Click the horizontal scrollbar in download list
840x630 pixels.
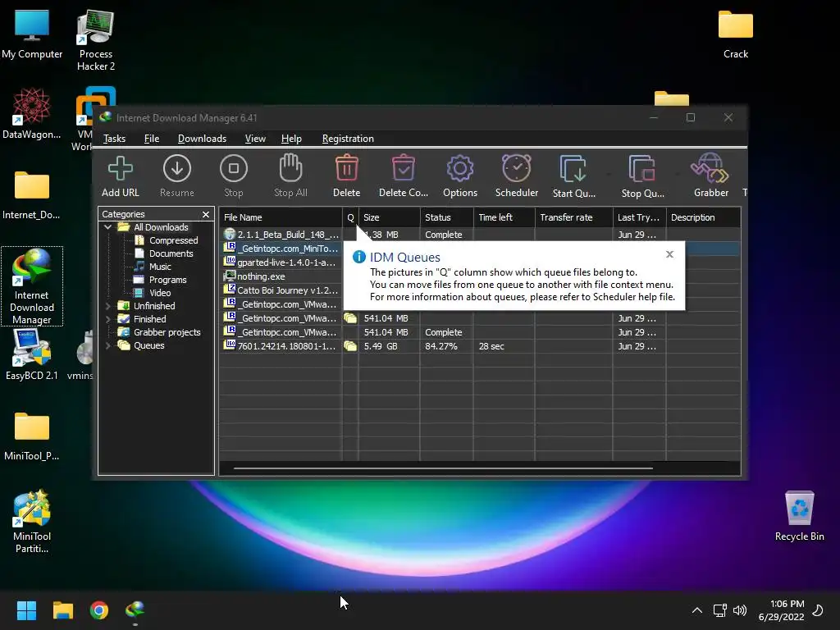point(443,468)
